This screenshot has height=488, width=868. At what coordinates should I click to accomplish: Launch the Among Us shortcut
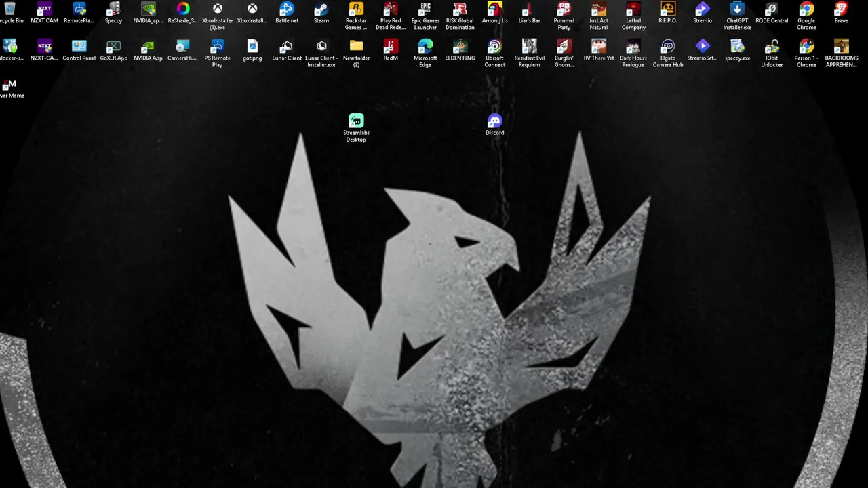(x=494, y=9)
